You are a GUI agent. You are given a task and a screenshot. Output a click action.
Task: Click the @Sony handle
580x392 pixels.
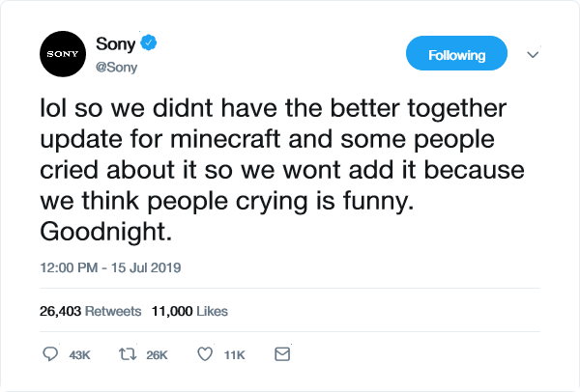[116, 68]
